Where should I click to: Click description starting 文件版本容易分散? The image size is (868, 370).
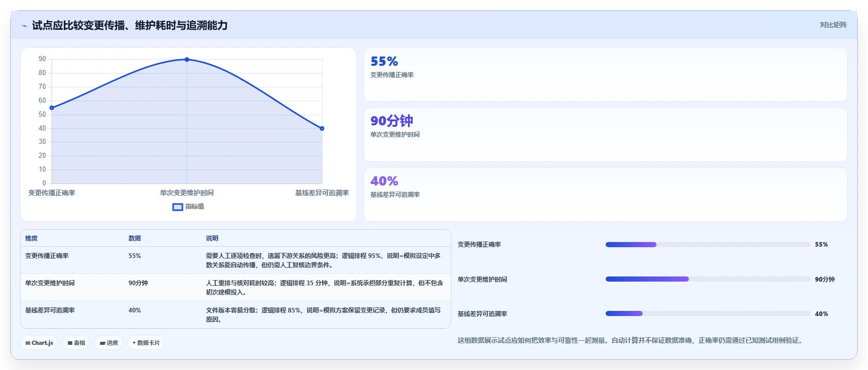324,315
